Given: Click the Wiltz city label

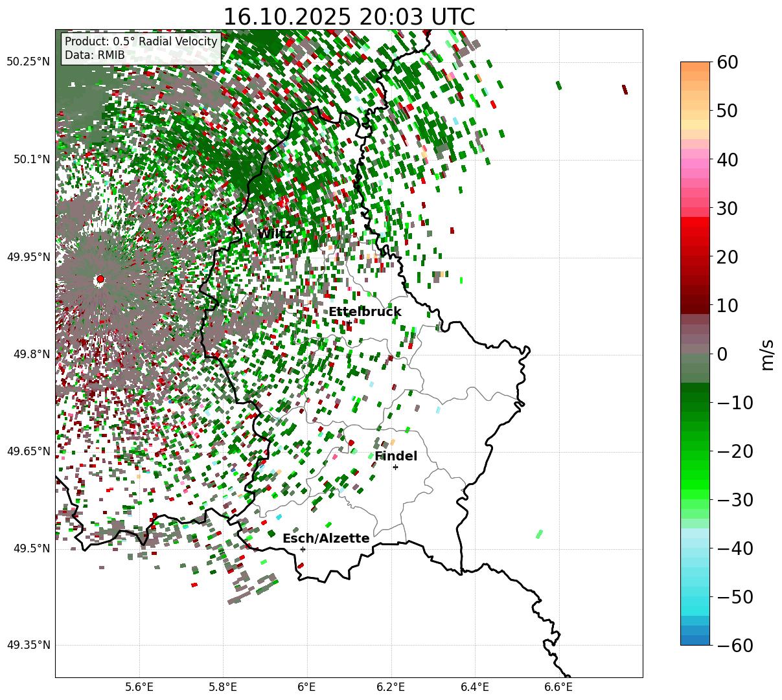Looking at the screenshot, I should coord(275,234).
